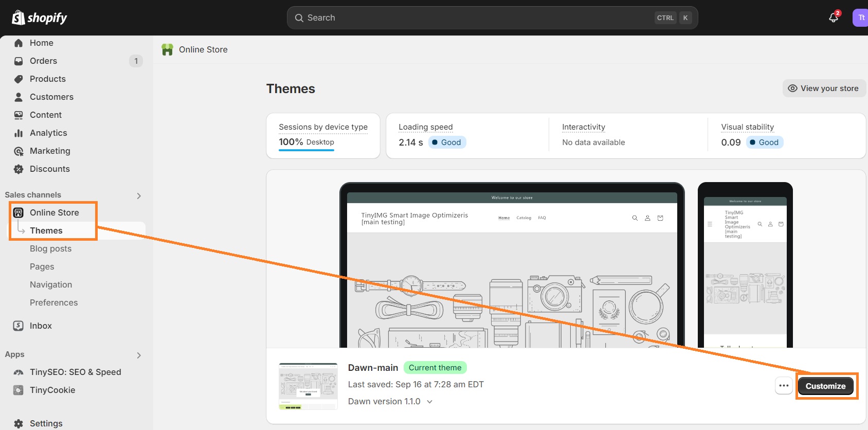Open Blog posts under Online Store
This screenshot has height=430, width=868.
[50, 248]
